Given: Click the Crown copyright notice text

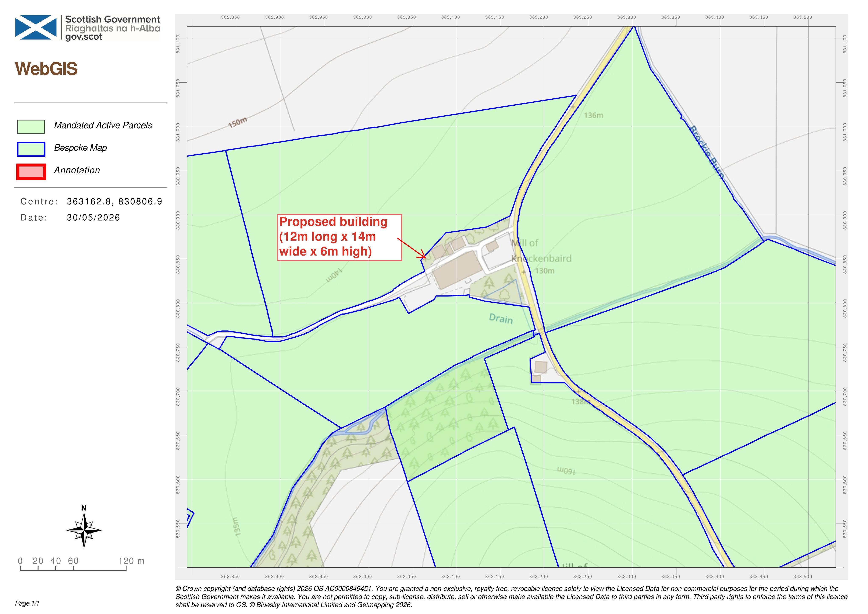Looking at the screenshot, I should pos(511,597).
